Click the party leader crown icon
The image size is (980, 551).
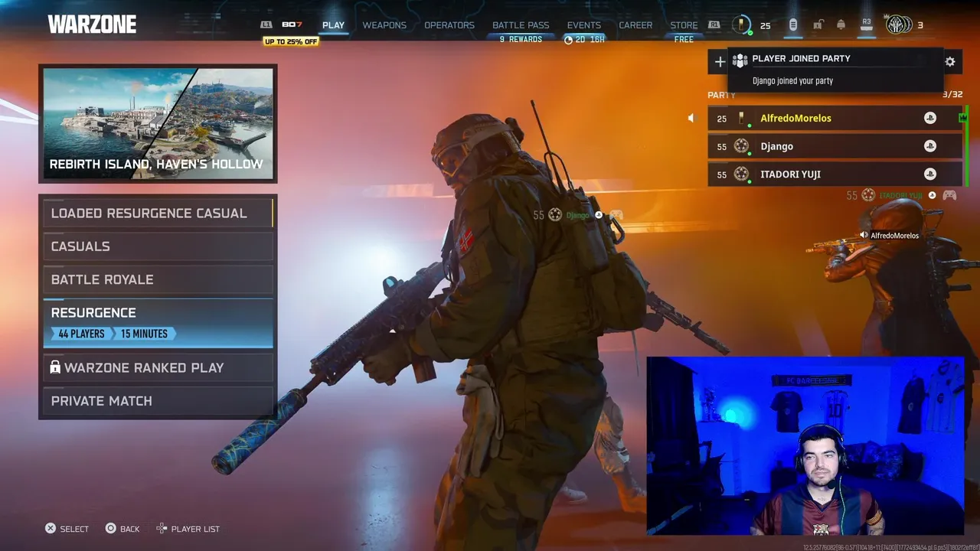click(x=963, y=117)
